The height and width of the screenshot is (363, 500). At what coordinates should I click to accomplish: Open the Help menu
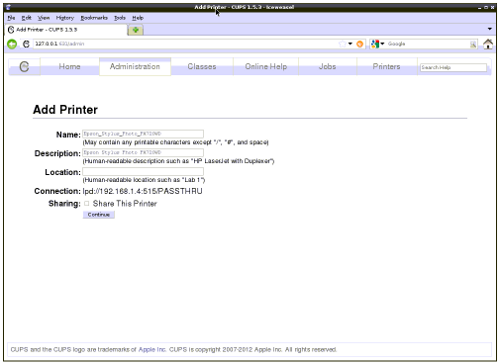pos(138,18)
